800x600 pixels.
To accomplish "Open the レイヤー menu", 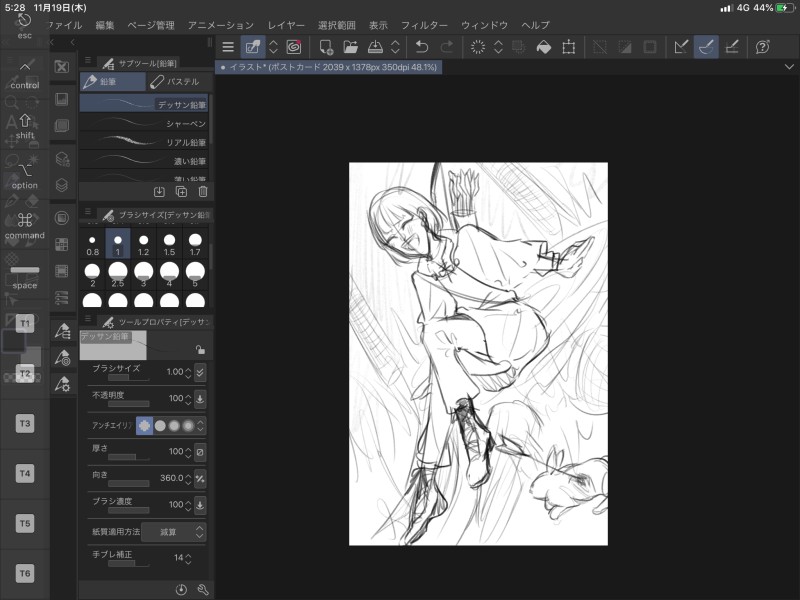I will pos(286,25).
